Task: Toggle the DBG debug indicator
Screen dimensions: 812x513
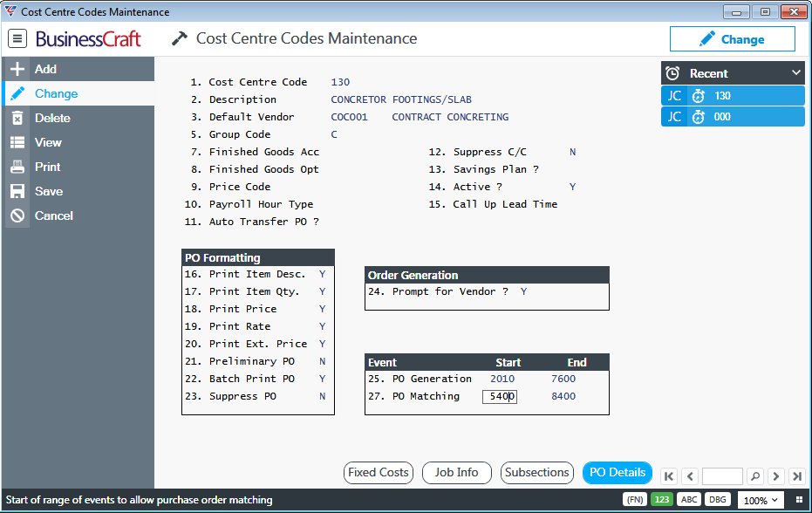Action: [717, 500]
